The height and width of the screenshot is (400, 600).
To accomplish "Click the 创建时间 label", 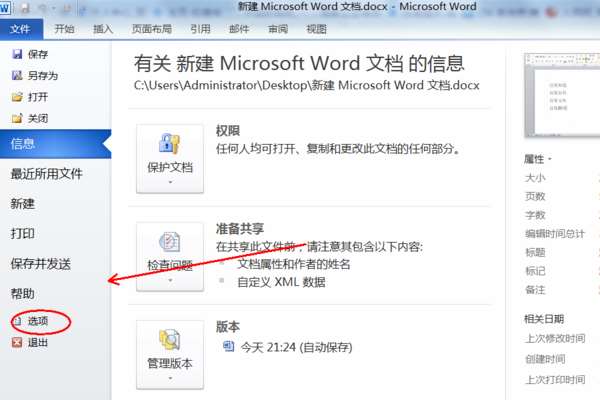I will (545, 359).
